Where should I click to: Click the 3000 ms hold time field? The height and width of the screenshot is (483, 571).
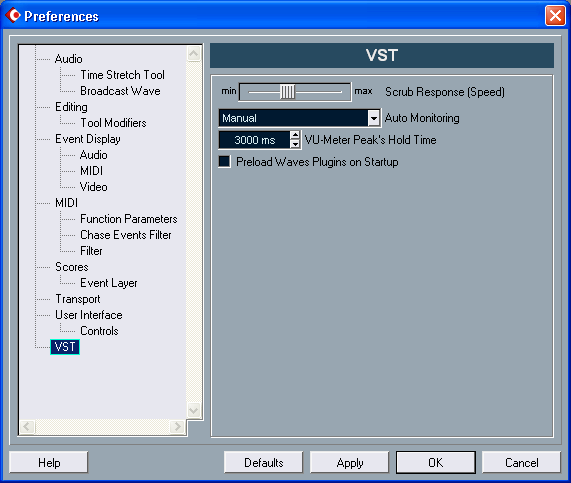coord(255,140)
